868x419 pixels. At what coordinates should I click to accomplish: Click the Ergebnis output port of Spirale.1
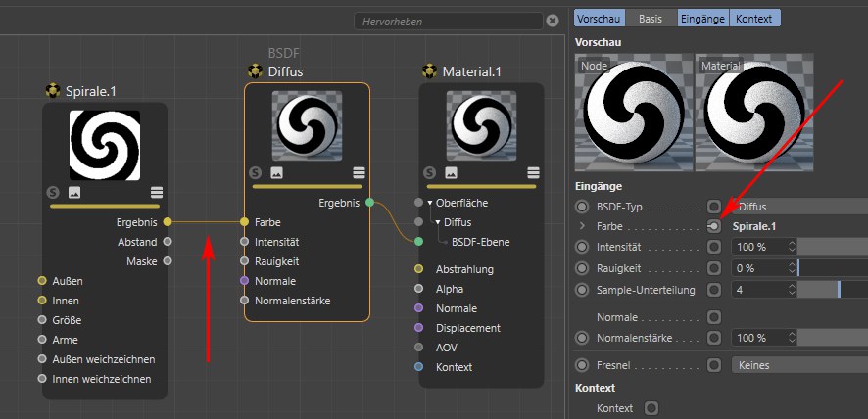click(x=168, y=222)
